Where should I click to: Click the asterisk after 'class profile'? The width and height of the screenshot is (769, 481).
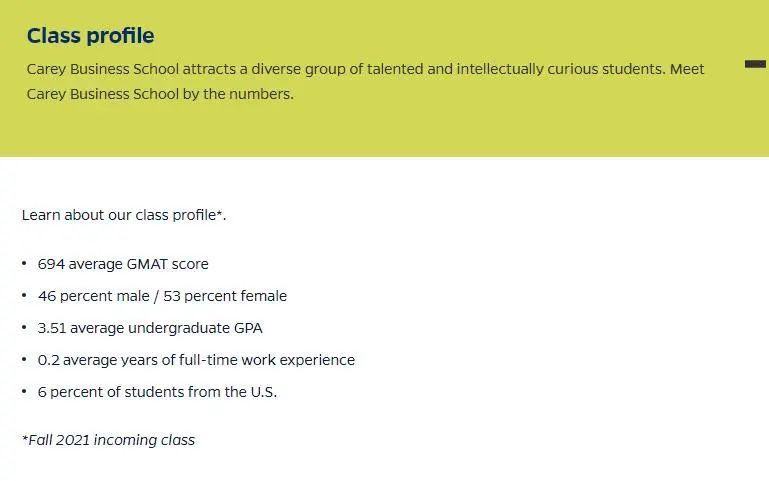220,213
